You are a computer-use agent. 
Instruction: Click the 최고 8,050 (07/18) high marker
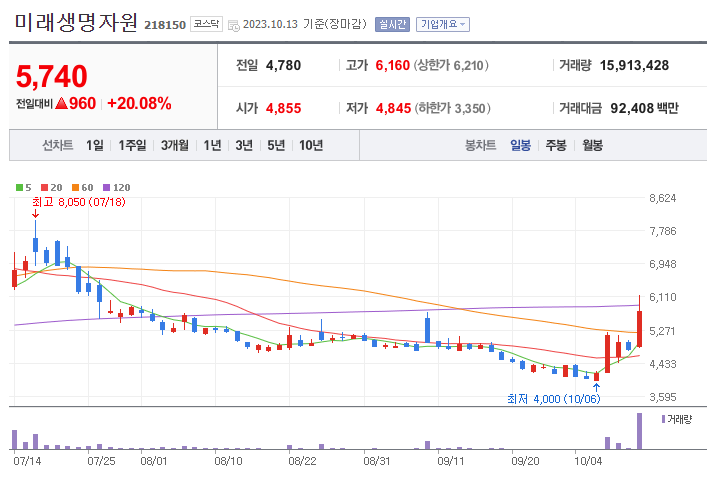[x=79, y=202]
